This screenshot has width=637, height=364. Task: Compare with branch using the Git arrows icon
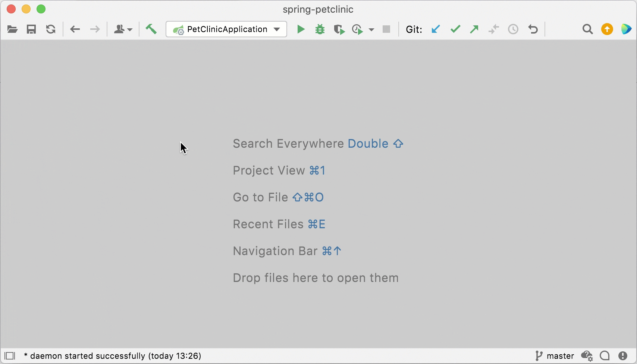point(494,29)
